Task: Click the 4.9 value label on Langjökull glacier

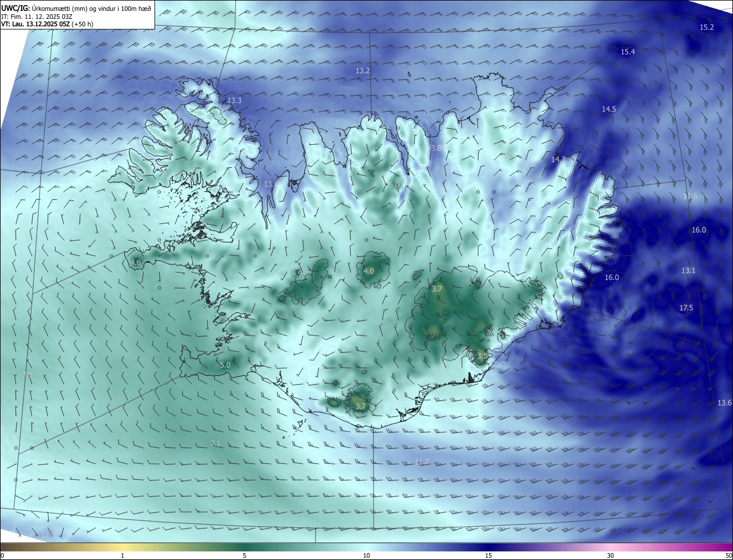Action: click(x=297, y=273)
